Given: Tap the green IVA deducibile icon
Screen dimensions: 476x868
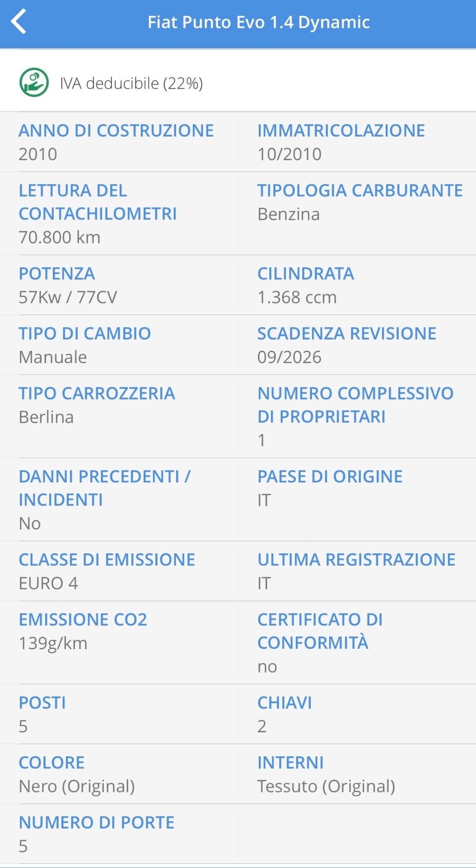Looking at the screenshot, I should (x=33, y=83).
